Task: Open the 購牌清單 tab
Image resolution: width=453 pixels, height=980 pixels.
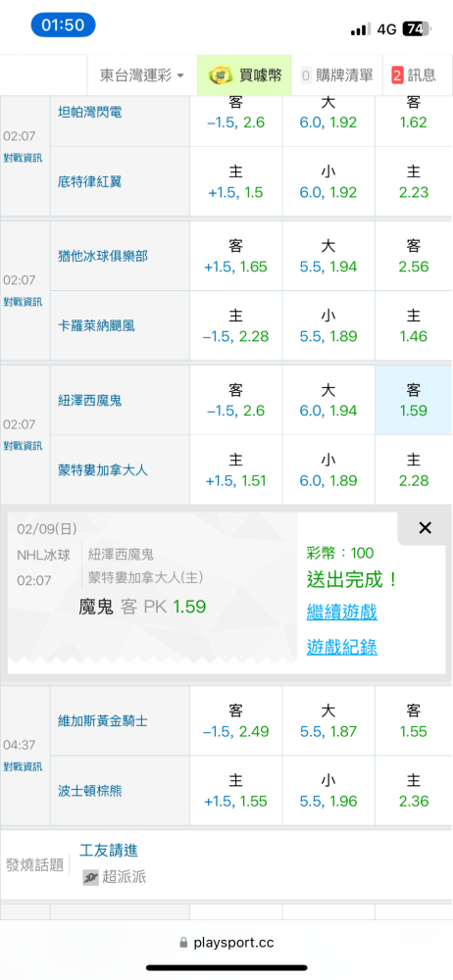Action: 336,75
